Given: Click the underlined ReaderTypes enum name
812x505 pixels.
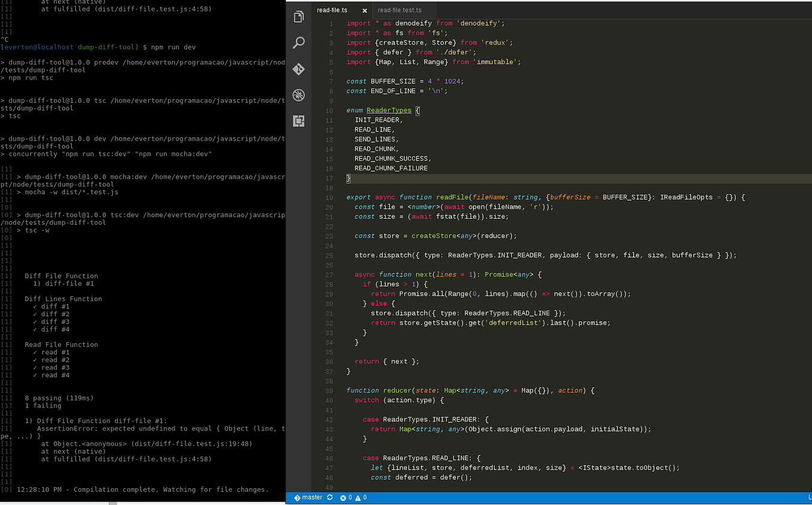Looking at the screenshot, I should click(x=389, y=110).
